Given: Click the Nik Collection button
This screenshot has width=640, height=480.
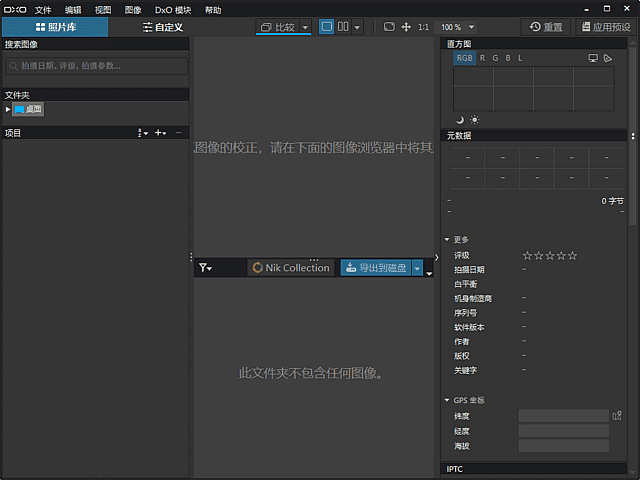Looking at the screenshot, I should (291, 268).
